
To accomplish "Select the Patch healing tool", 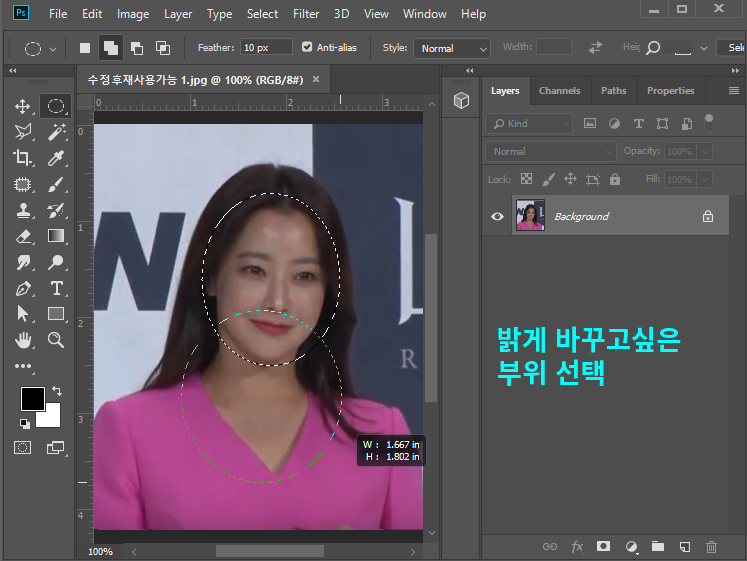I will pyautogui.click(x=22, y=184).
